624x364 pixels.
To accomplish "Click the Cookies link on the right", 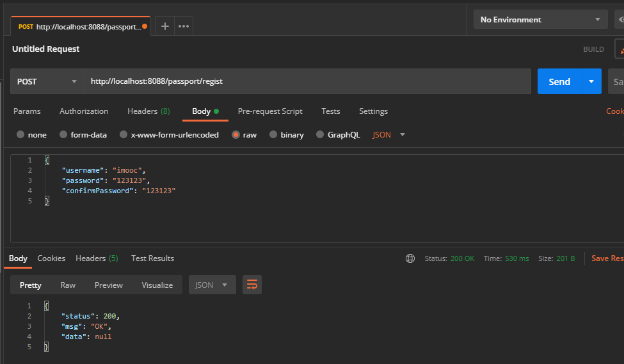I will point(615,111).
